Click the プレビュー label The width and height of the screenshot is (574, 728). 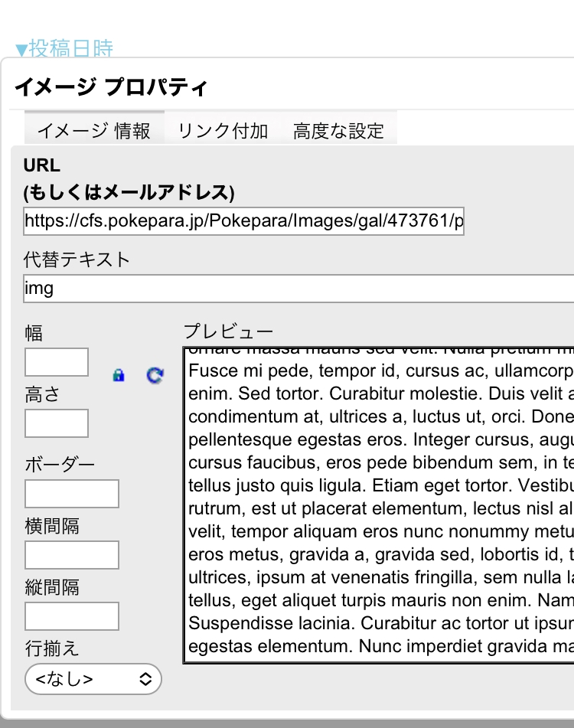pyautogui.click(x=228, y=331)
